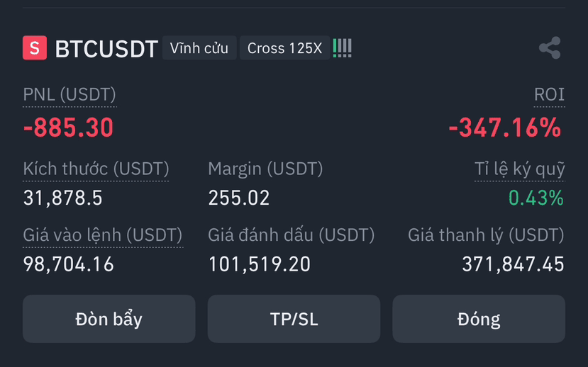This screenshot has height=367, width=588.
Task: Tap the Cross 125X margin mode tag
Action: [284, 48]
